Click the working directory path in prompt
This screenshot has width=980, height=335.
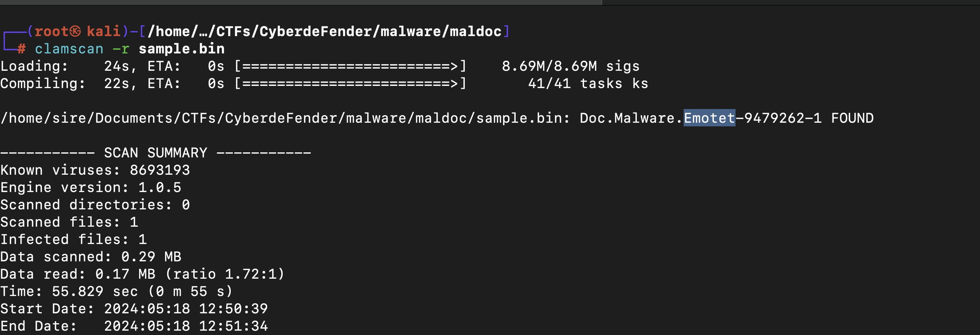point(325,31)
